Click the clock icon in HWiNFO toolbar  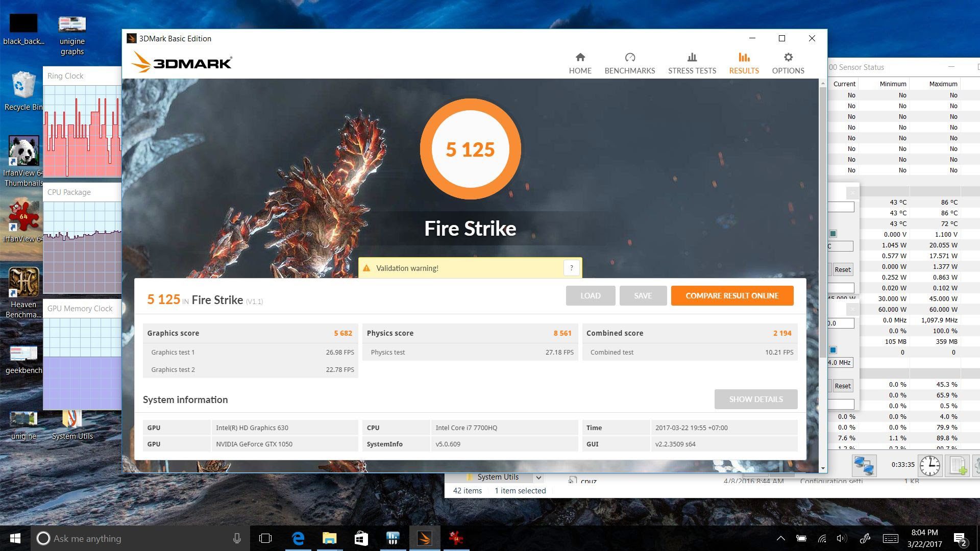pos(930,466)
